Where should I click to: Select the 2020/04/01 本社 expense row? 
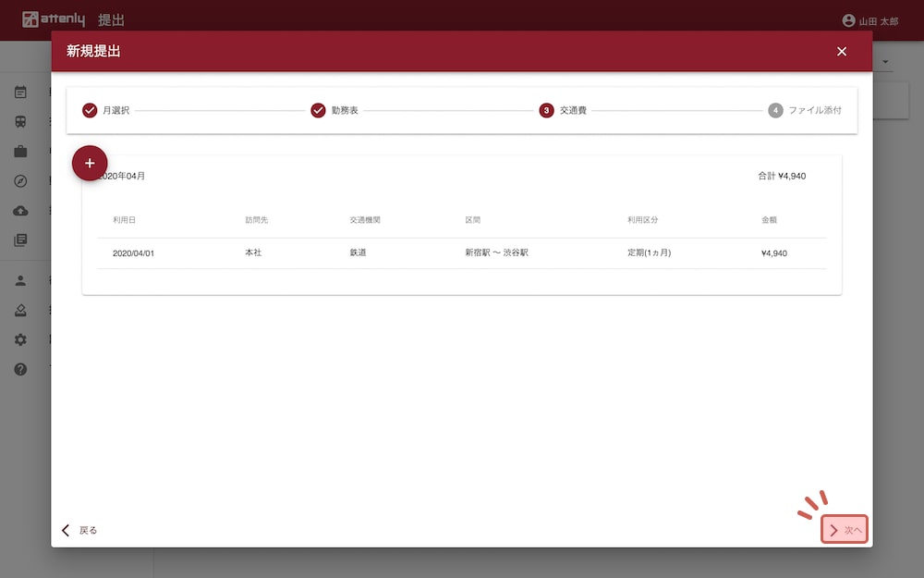point(461,252)
